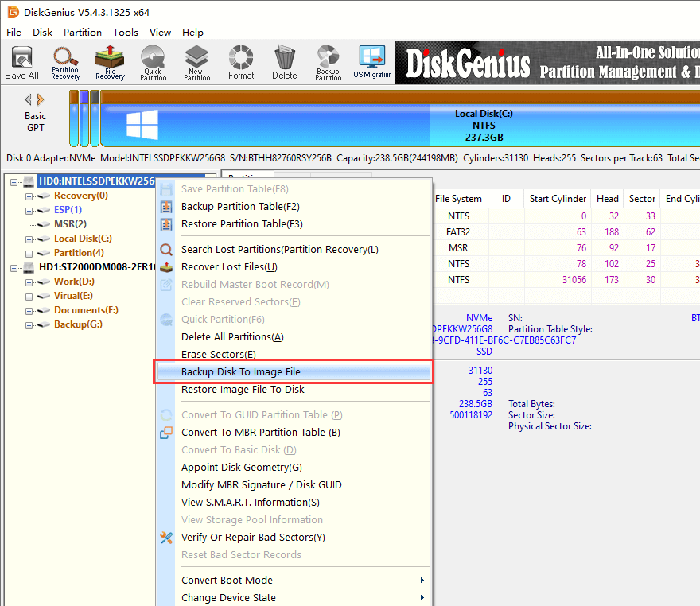Viewport: 700px width, 606px height.
Task: Start the OS Migration tool
Action: tap(372, 63)
